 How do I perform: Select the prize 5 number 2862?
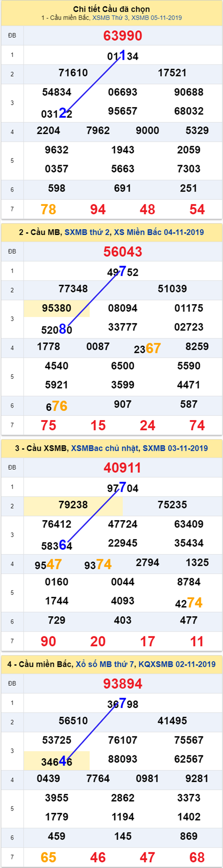coord(123,798)
